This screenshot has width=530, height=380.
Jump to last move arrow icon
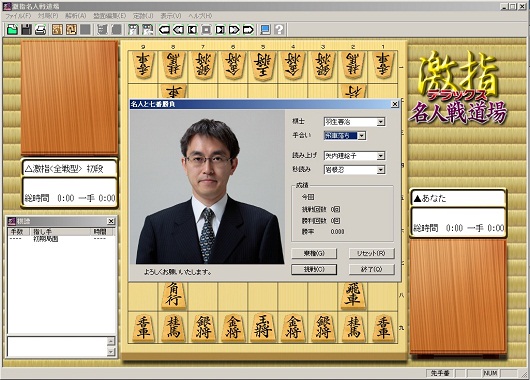[248, 30]
